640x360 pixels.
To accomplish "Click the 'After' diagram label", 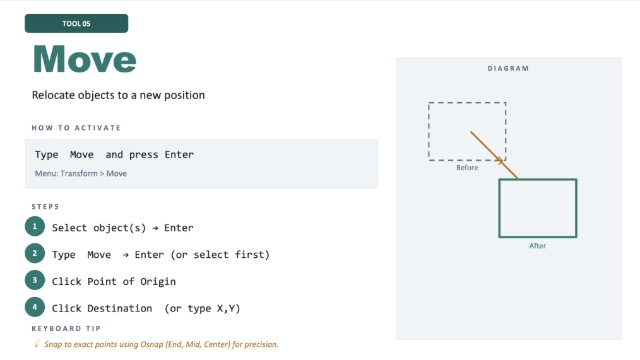I will 538,246.
